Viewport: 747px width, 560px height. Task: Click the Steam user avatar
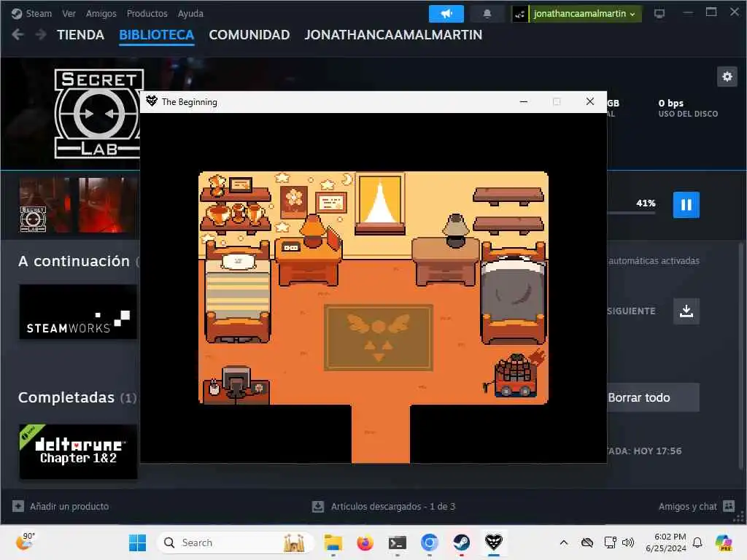(x=519, y=14)
